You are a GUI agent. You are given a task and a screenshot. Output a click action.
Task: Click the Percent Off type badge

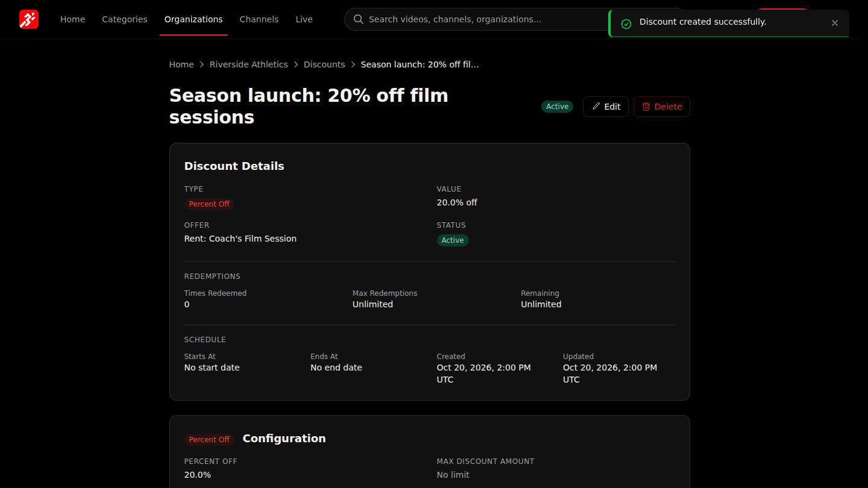coord(209,204)
